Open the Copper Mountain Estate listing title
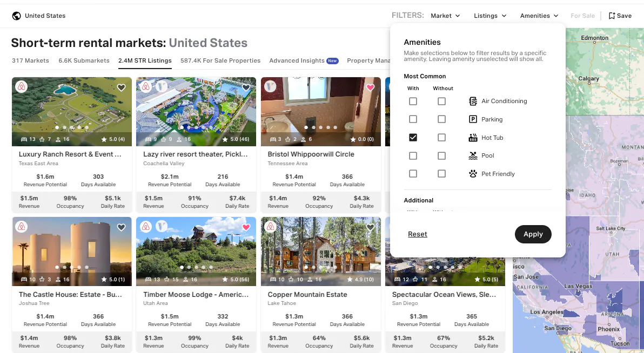 (x=307, y=294)
